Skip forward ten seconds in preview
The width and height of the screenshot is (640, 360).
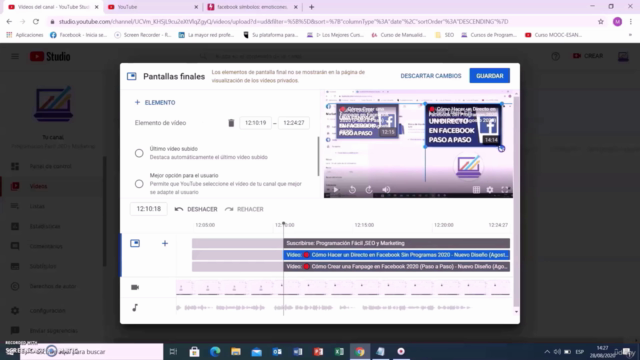(x=369, y=189)
